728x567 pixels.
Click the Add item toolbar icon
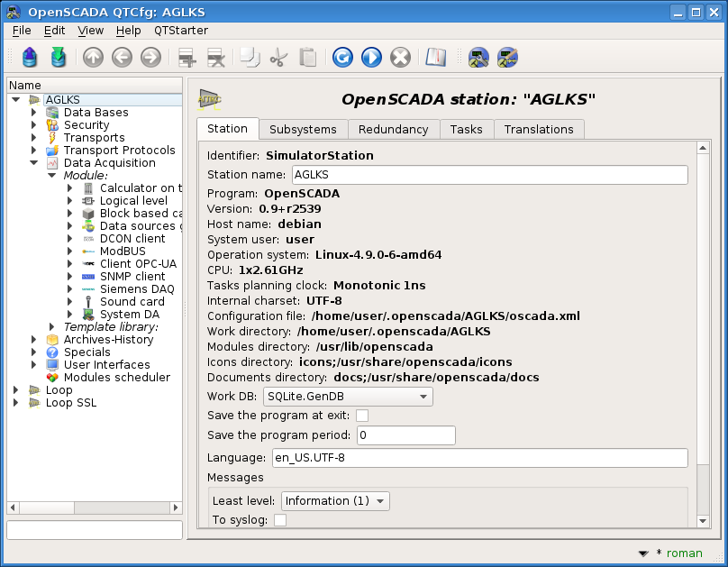(x=187, y=58)
